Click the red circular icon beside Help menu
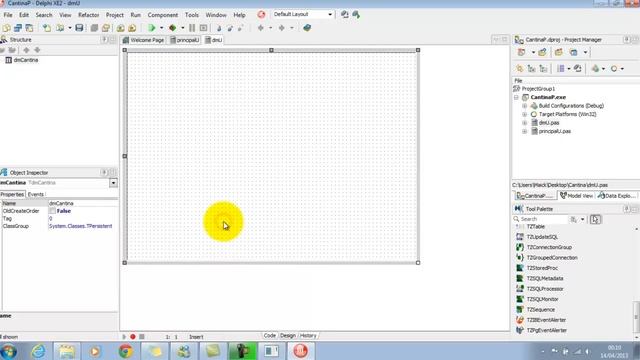 coord(261,15)
